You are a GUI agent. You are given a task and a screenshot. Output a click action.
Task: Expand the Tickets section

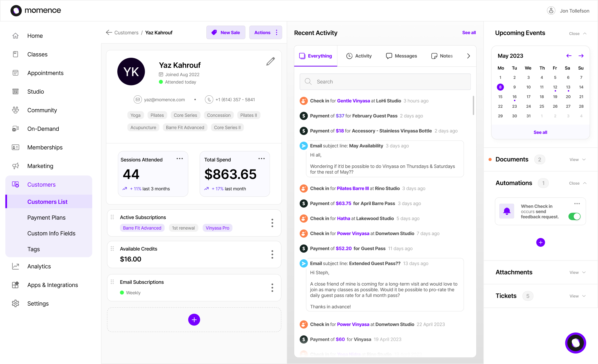578,296
